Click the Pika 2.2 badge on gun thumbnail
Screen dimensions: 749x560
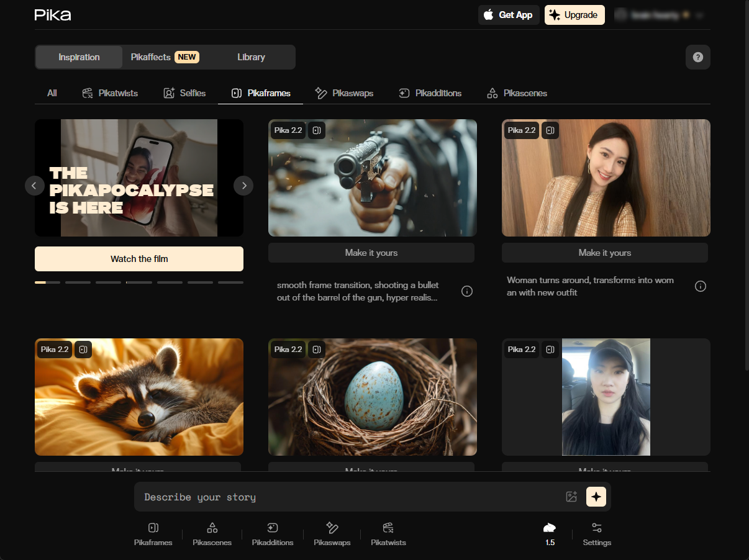coord(288,130)
